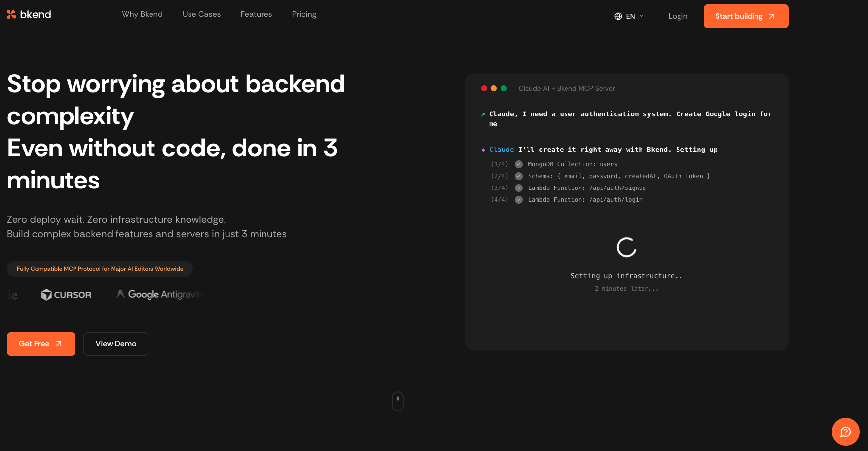The image size is (868, 451).
Task: Click the Cursor editor logo
Action: [x=66, y=295]
